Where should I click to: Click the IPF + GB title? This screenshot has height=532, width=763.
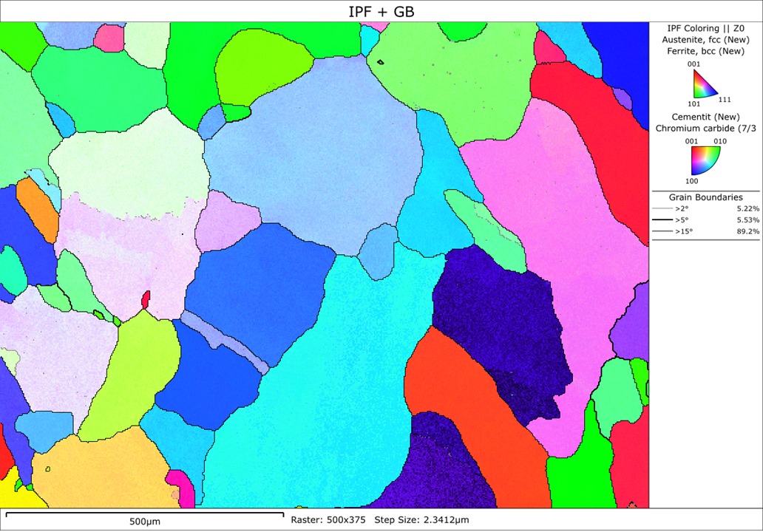click(x=381, y=11)
